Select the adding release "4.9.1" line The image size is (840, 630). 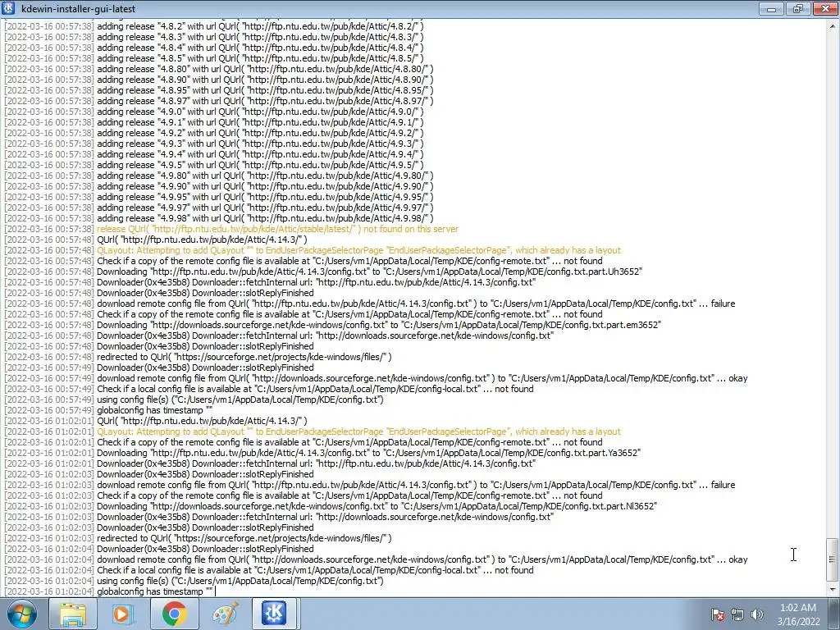214,122
